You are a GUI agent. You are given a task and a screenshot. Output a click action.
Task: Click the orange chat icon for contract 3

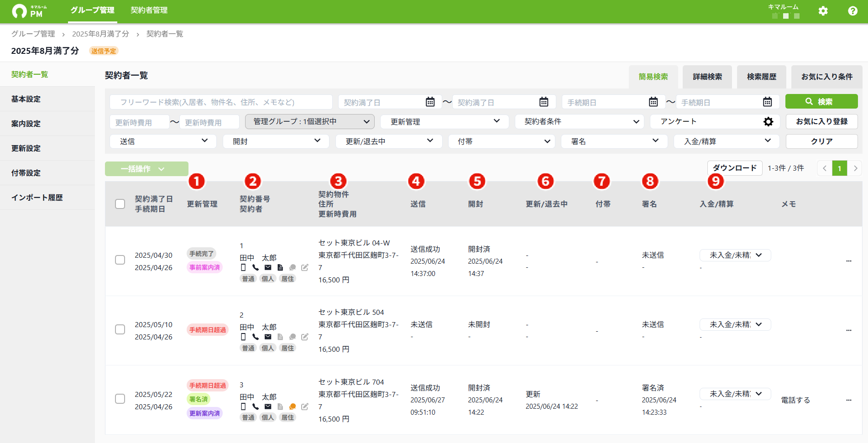293,407
